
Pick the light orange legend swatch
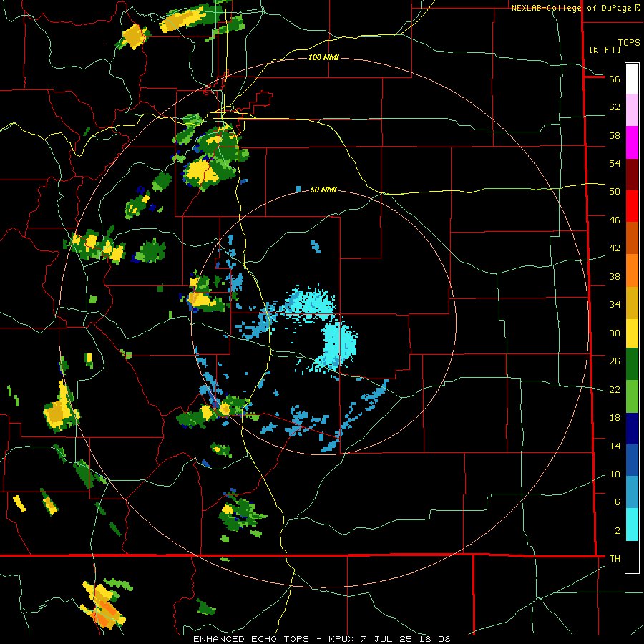pyautogui.click(x=632, y=270)
